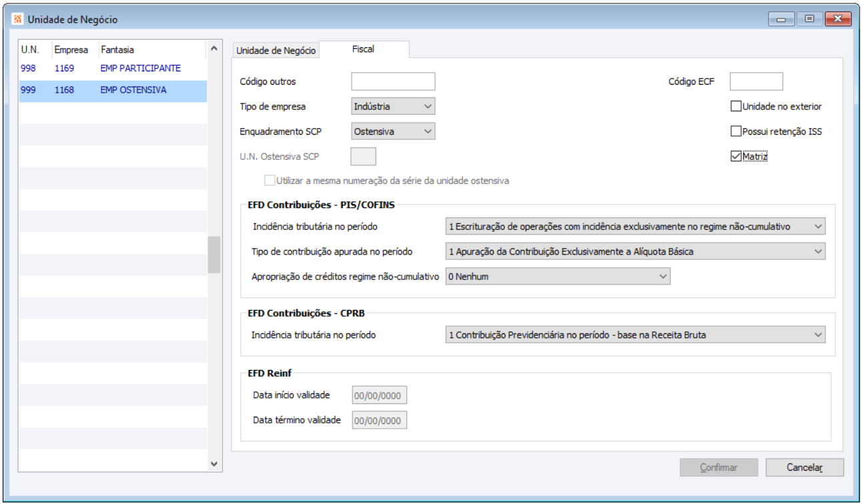
Task: Select the EMP PARTICIPANTE row
Action: point(112,69)
